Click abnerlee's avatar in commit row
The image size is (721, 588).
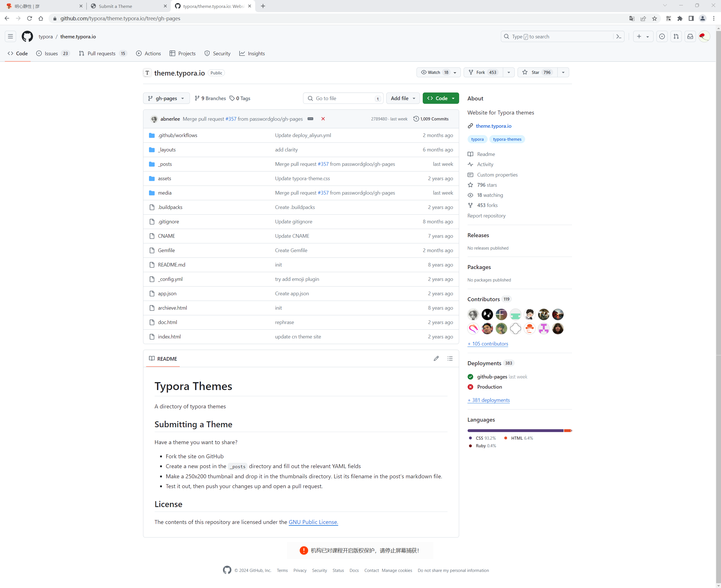tap(154, 119)
